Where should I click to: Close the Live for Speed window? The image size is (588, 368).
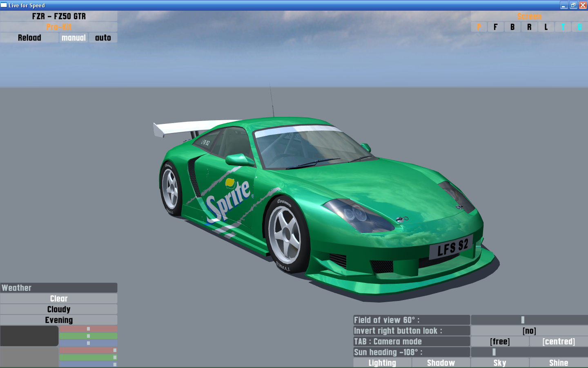point(583,5)
